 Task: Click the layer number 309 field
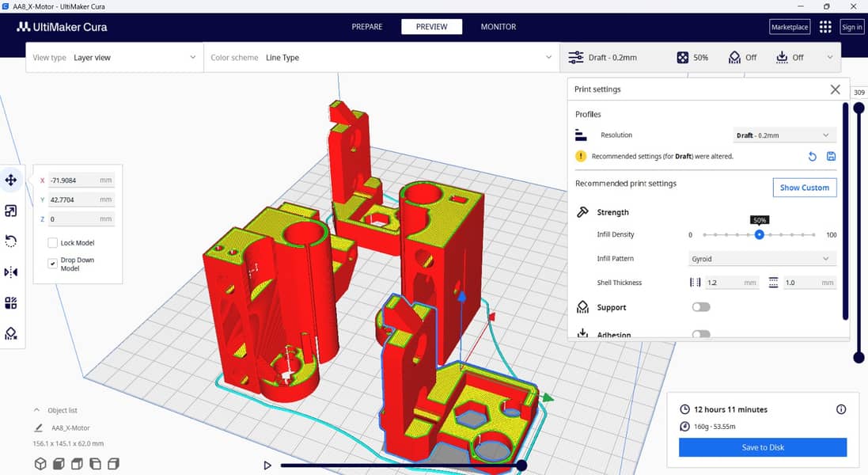point(859,93)
